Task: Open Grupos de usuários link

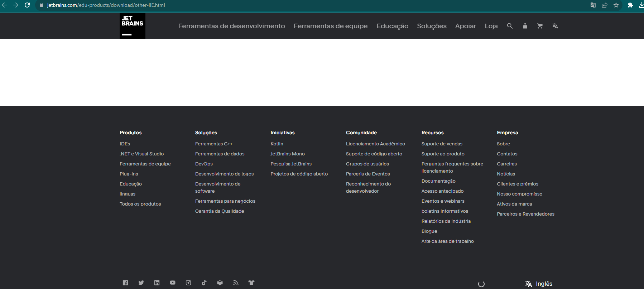Action: [x=367, y=164]
